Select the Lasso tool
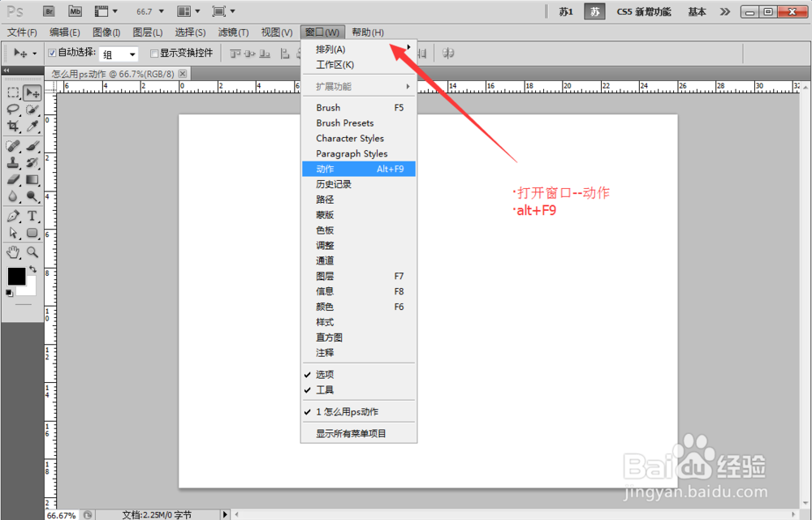812x520 pixels. 11,107
